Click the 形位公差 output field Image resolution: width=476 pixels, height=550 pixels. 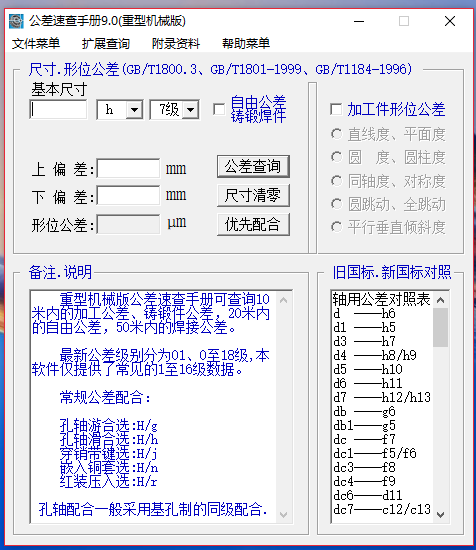(x=128, y=224)
